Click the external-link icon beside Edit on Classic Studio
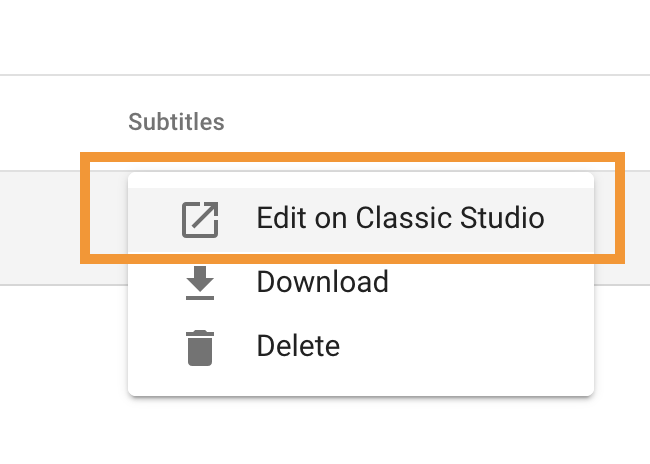This screenshot has width=650, height=464. tap(200, 219)
